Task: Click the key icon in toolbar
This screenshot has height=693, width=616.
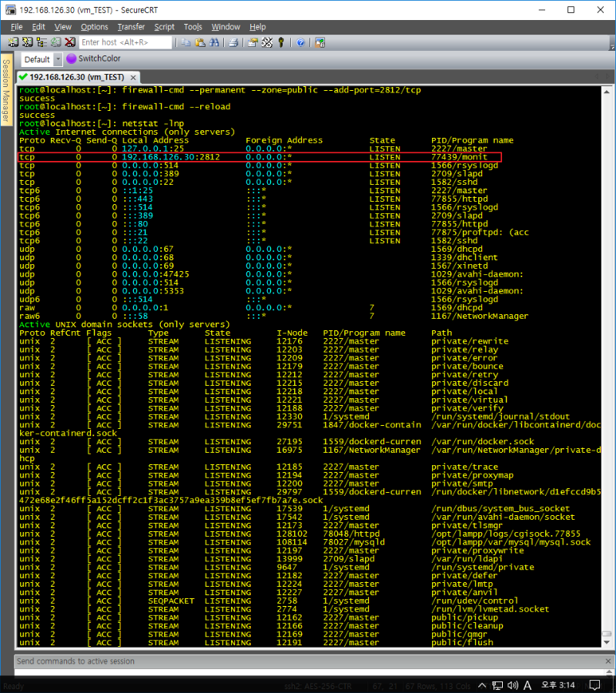Action: coord(281,42)
